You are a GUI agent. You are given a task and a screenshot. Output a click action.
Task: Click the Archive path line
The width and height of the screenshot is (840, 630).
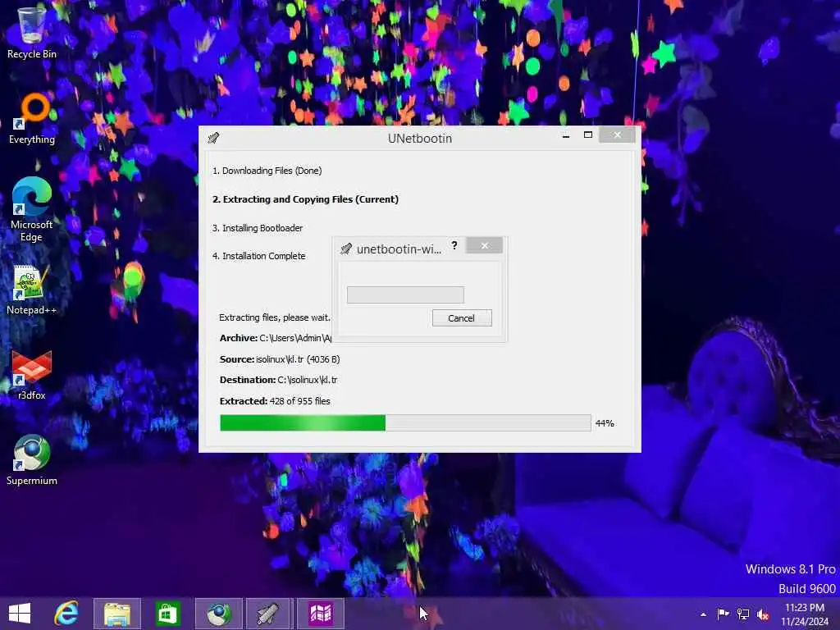276,338
